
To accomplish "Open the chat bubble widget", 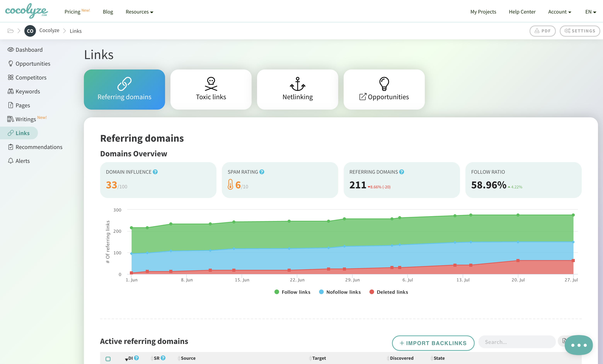I will pos(578,345).
